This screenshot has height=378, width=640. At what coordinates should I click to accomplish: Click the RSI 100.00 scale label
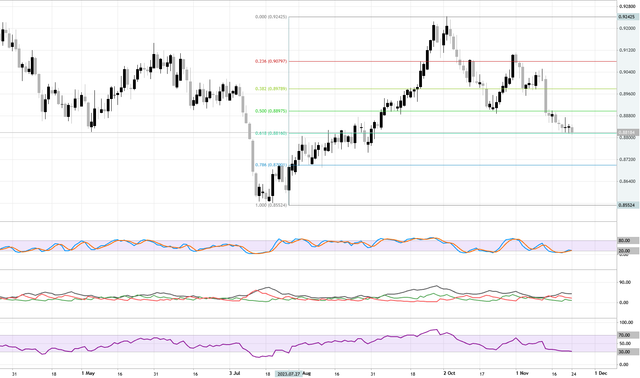point(625,322)
